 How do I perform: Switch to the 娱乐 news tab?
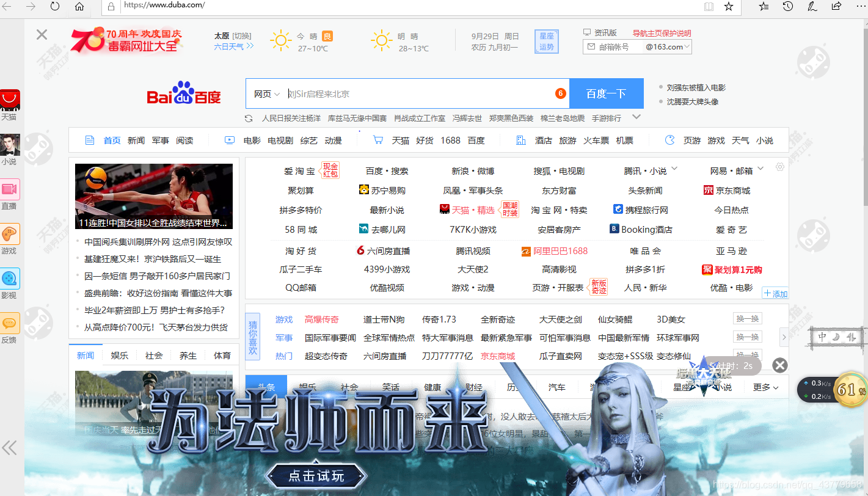(x=120, y=355)
